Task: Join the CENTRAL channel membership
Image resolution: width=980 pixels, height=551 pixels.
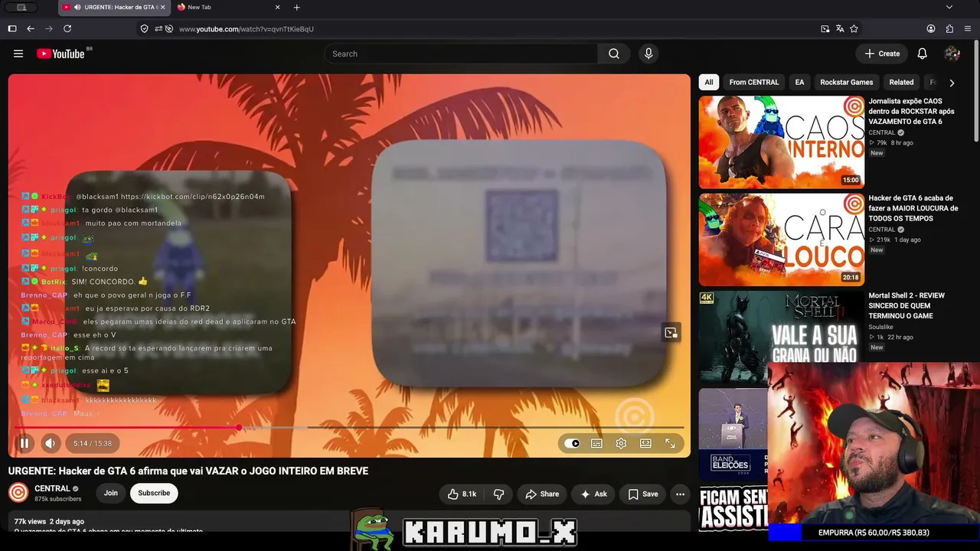Action: coord(111,494)
